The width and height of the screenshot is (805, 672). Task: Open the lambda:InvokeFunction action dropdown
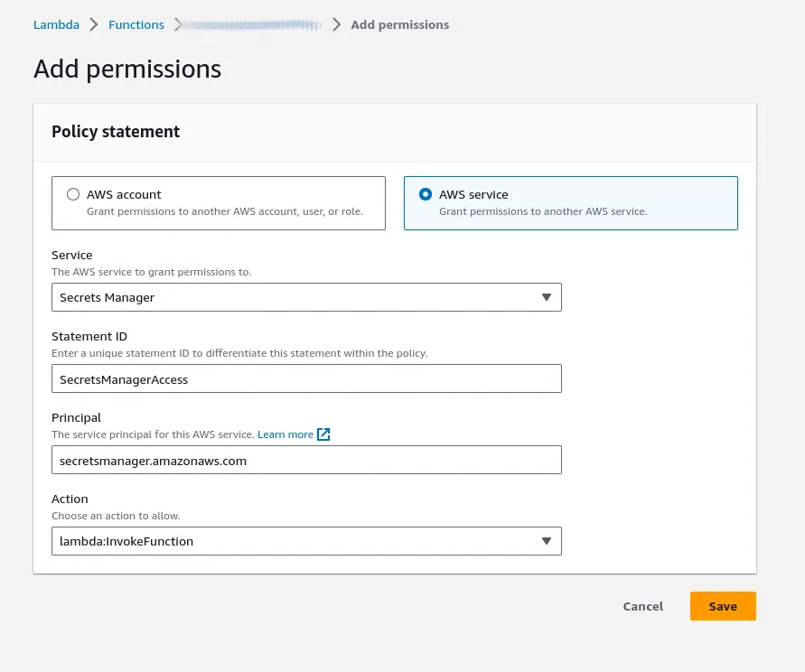(306, 541)
